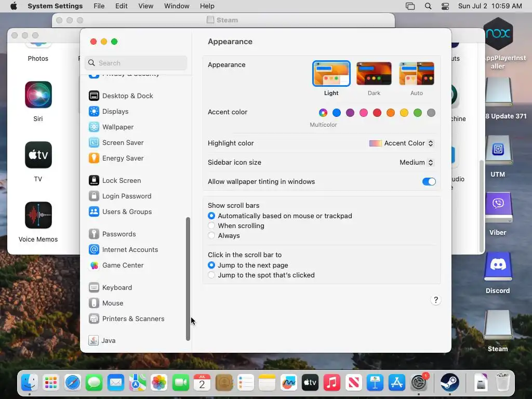532x399 pixels.
Task: Choose the red accent color
Action: click(377, 113)
